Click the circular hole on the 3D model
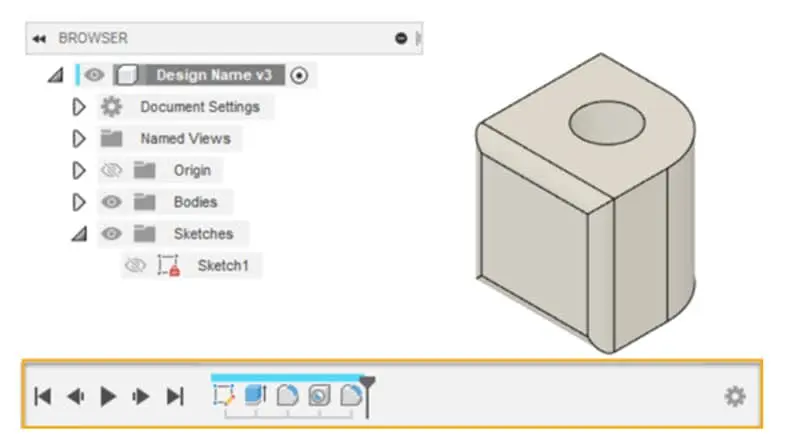Viewport: 787px width, 435px height. pos(607,123)
